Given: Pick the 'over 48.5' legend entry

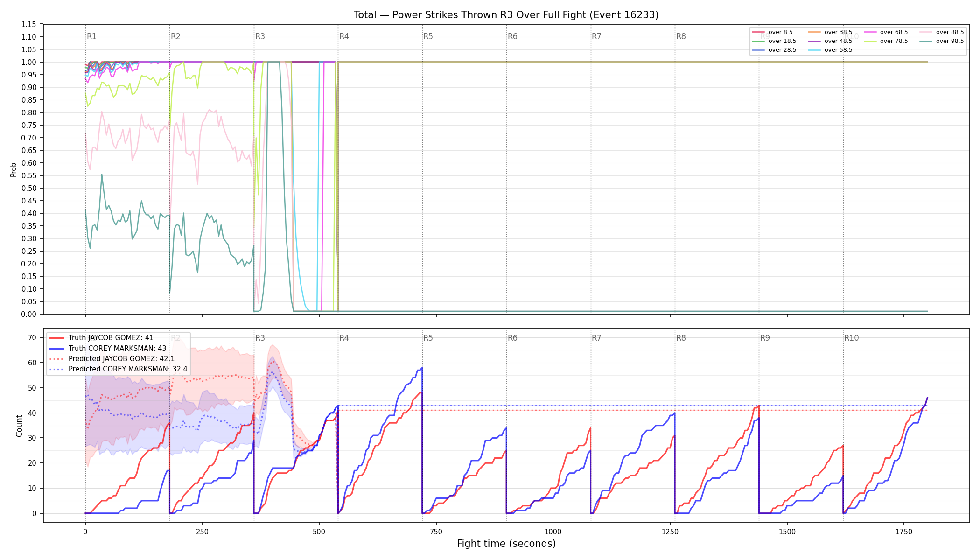Looking at the screenshot, I should [830, 41].
